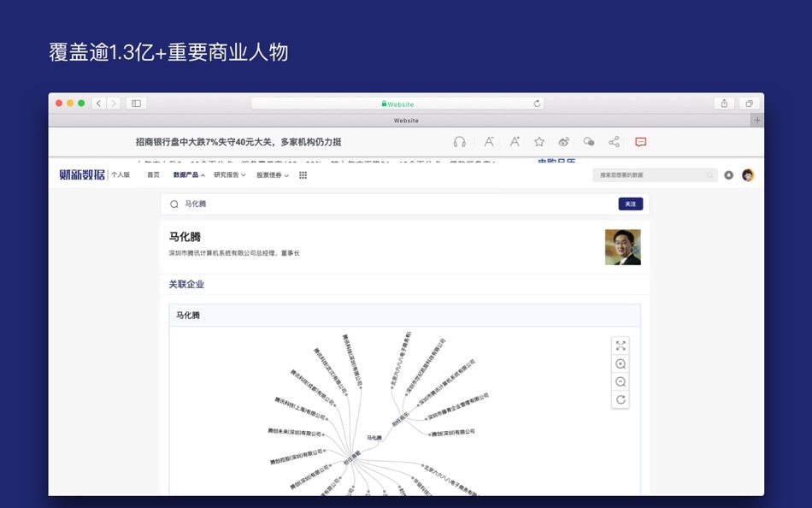Go to 首页 in navigation
The height and width of the screenshot is (508, 812).
tap(153, 175)
